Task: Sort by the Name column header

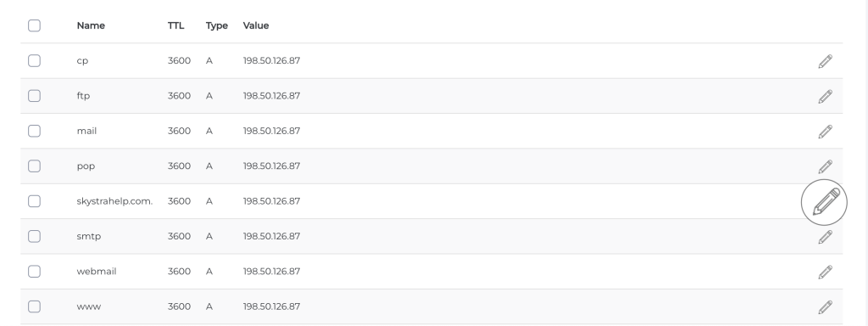Action: click(x=91, y=25)
